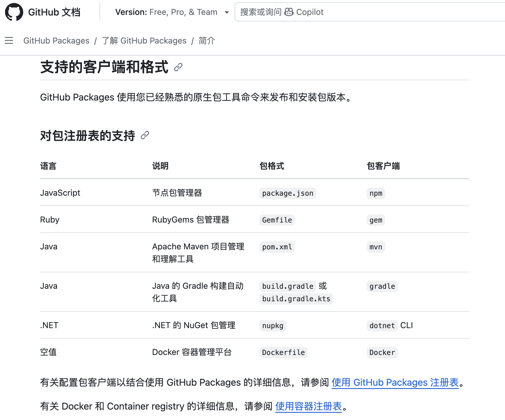Expand the Free, Pro, & Team version chevron
505x420 pixels.
point(227,13)
